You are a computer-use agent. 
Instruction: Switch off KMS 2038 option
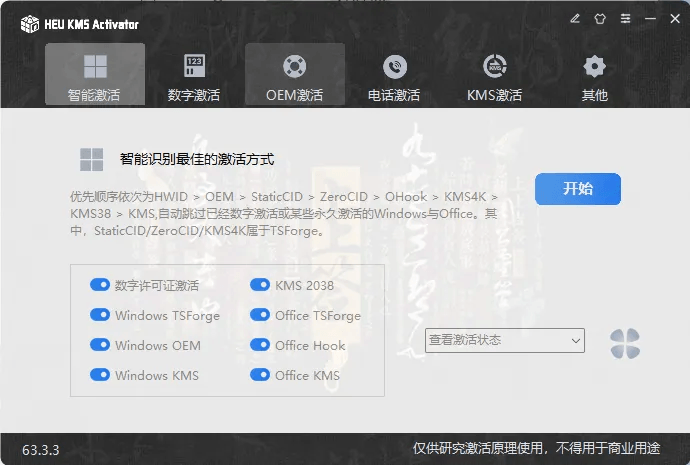click(x=260, y=285)
